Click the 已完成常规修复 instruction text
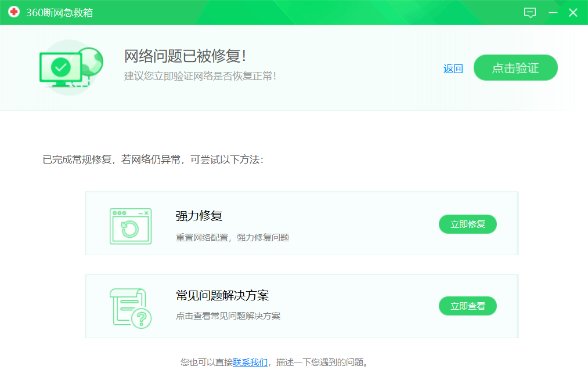Viewport: 588px width, 388px height. click(x=153, y=159)
